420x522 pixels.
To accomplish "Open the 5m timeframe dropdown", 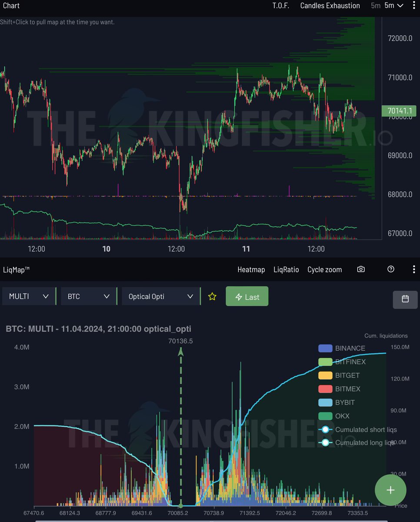I will pyautogui.click(x=394, y=6).
